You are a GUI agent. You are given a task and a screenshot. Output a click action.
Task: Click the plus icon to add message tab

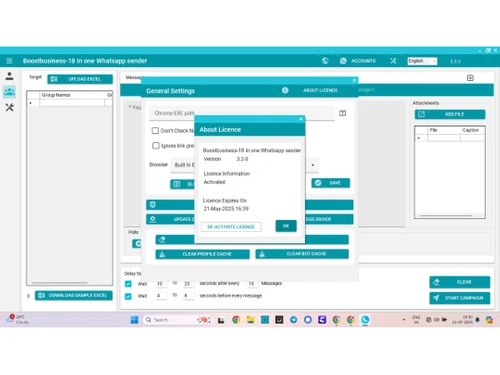(x=470, y=78)
